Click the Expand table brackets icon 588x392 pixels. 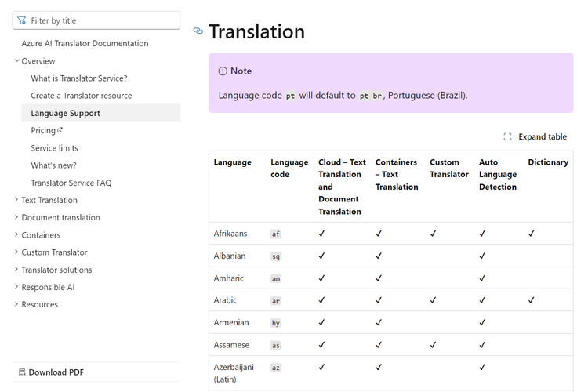tap(507, 137)
